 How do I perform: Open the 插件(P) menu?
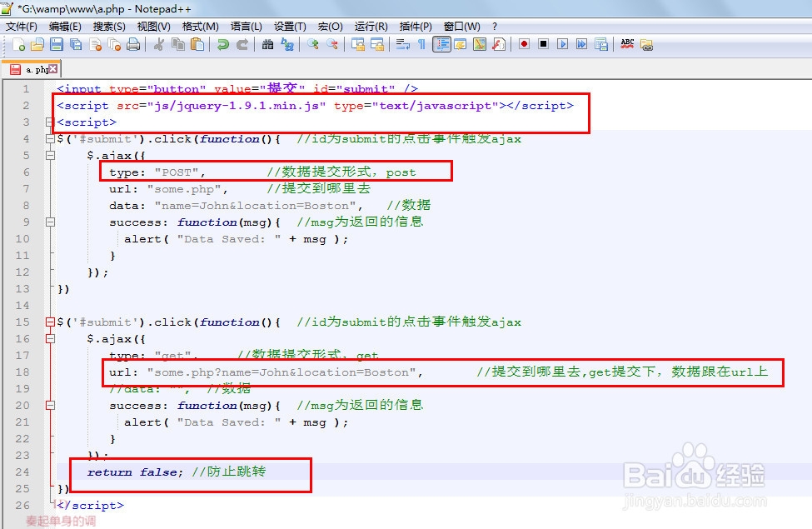(x=416, y=26)
